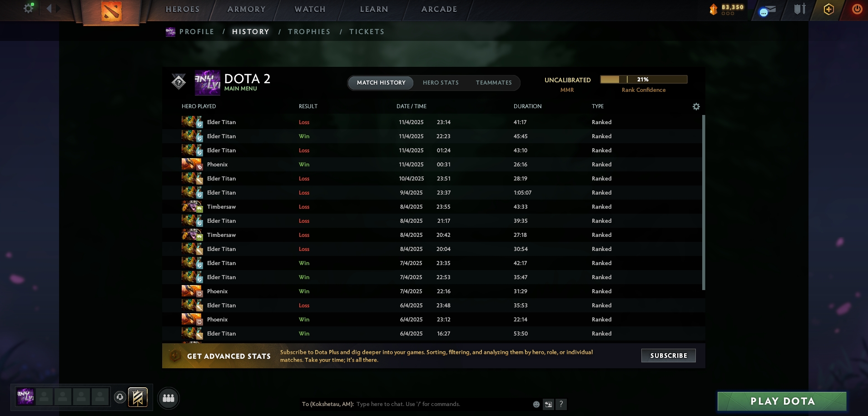Viewport: 868px width, 416px height.
Task: Click the rank medal question icon
Action: [179, 82]
